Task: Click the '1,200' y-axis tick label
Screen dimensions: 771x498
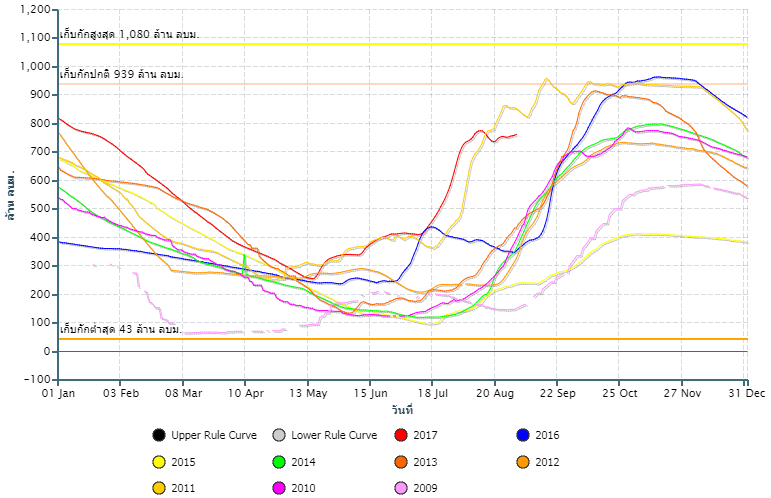Action: pyautogui.click(x=35, y=9)
